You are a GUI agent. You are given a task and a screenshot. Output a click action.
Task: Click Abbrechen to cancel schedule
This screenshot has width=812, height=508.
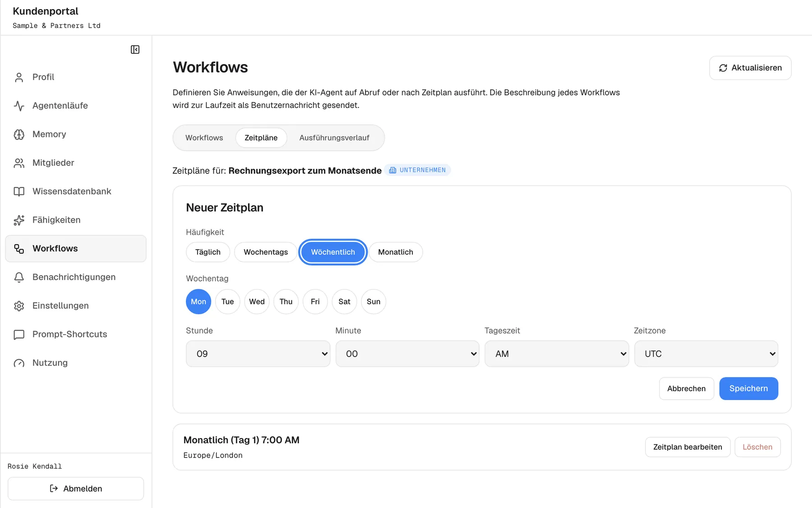click(687, 388)
